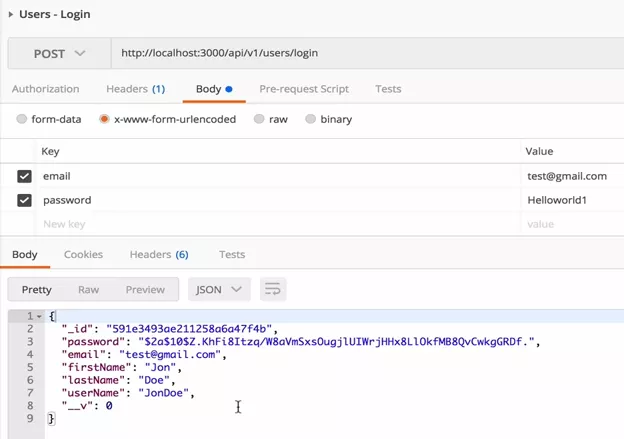Image resolution: width=624 pixels, height=439 pixels.
Task: Click the wrap lines icon in response toolbar
Action: coord(272,290)
